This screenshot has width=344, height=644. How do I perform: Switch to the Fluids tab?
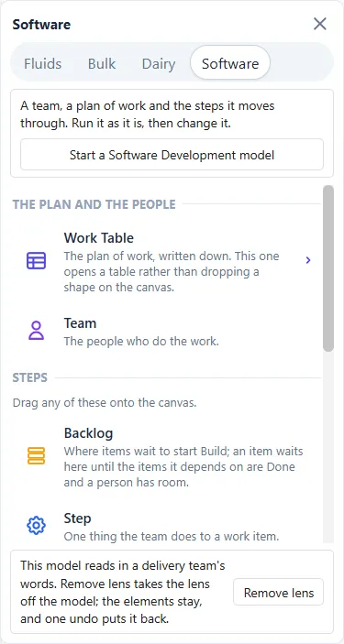point(43,63)
